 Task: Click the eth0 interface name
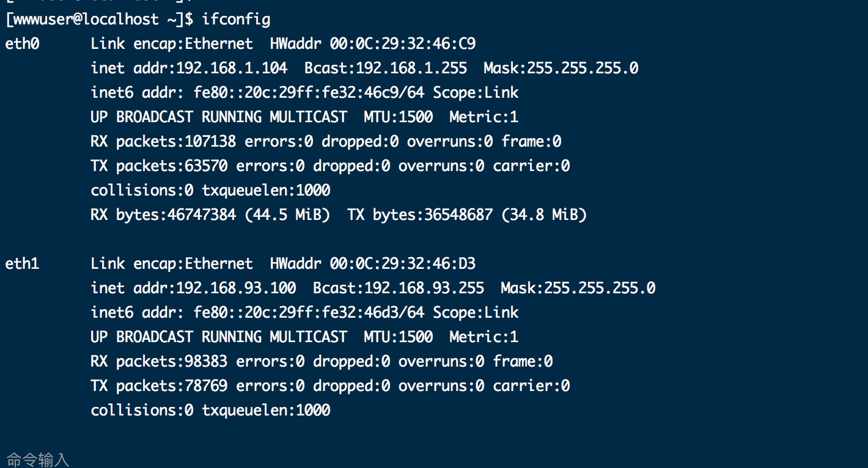[22, 44]
